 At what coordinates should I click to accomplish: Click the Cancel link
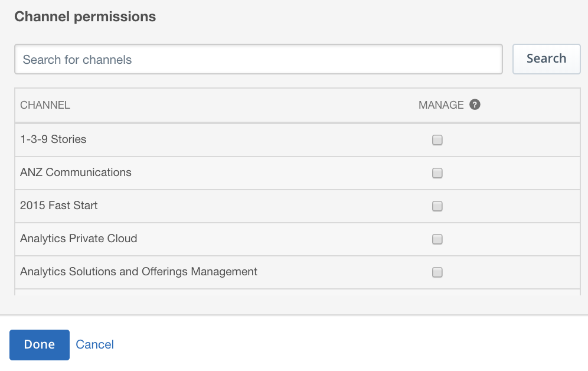click(94, 344)
